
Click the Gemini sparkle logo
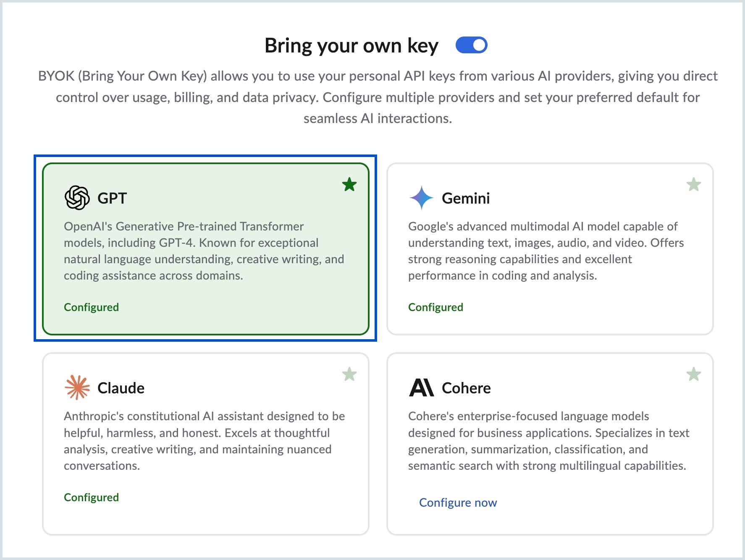[421, 198]
